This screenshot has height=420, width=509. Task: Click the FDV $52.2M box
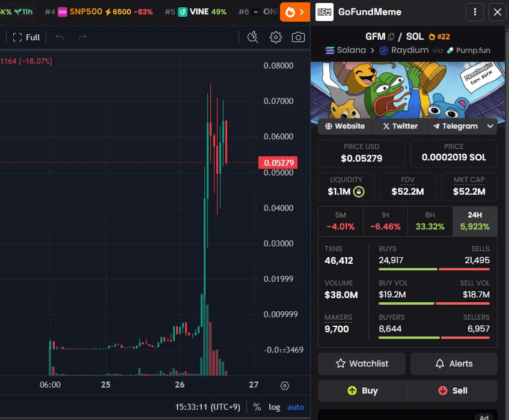(407, 187)
